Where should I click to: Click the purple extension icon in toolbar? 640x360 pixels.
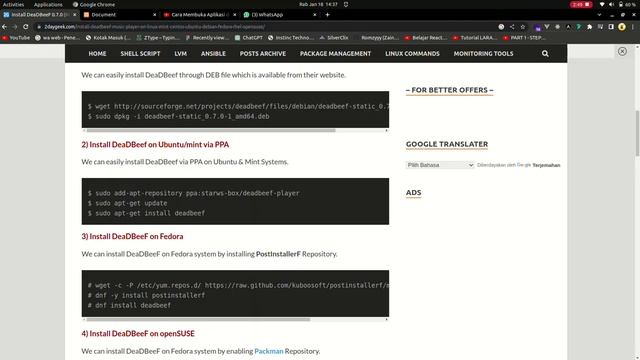(x=537, y=27)
